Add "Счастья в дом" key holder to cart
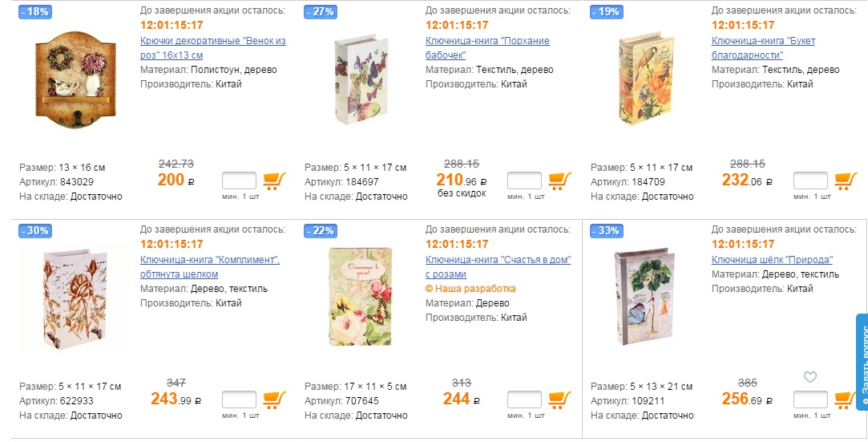 [x=559, y=399]
